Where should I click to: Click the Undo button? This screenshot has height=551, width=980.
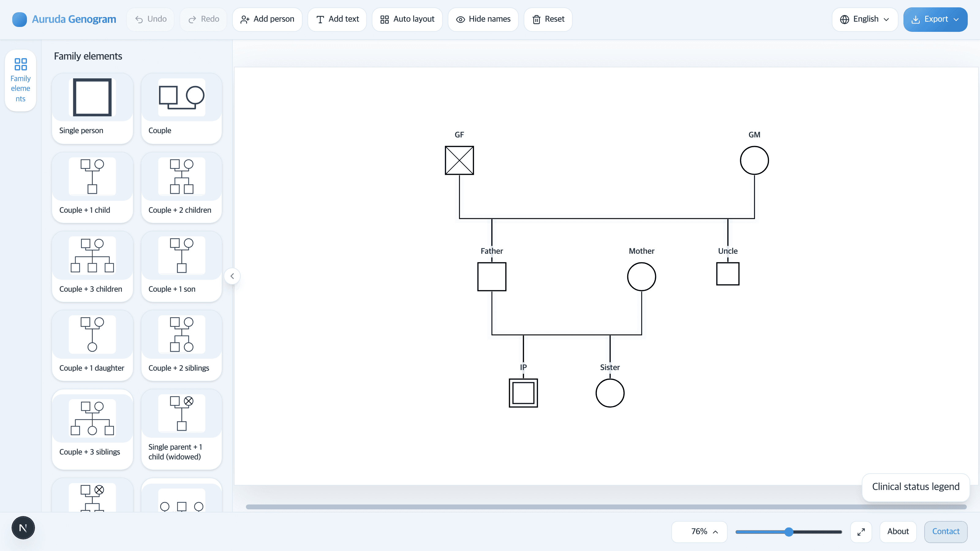151,19
